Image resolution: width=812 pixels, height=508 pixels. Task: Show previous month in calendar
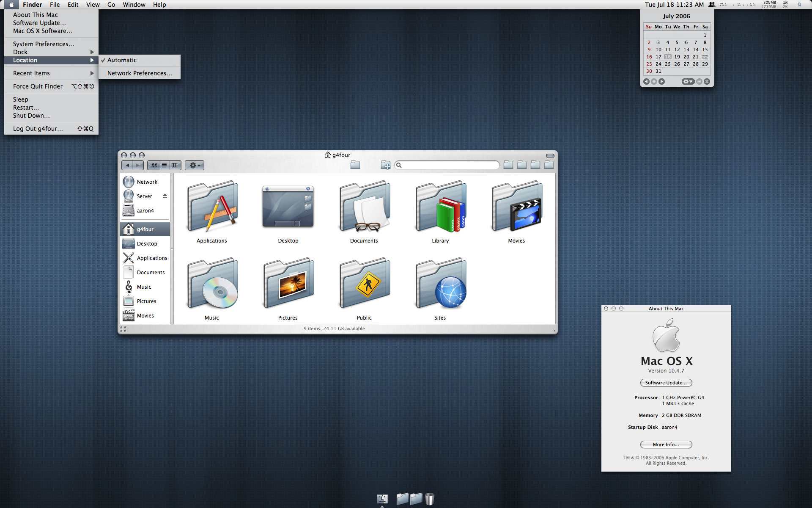coord(646,82)
